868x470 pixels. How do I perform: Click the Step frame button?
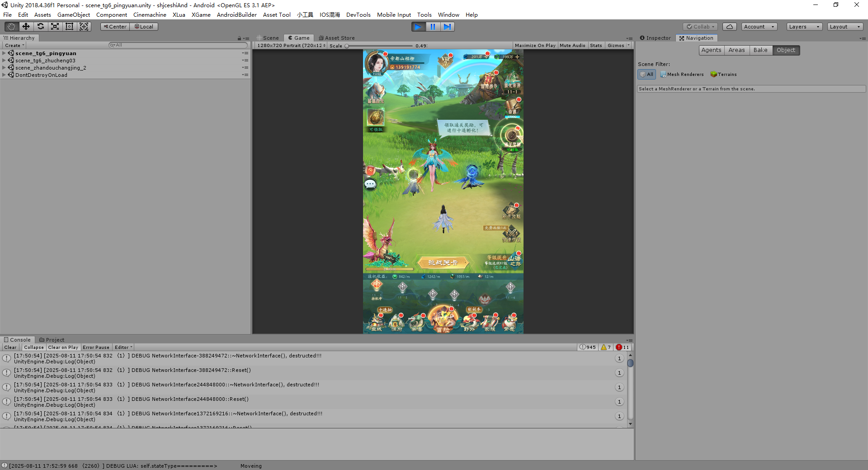tap(447, 27)
